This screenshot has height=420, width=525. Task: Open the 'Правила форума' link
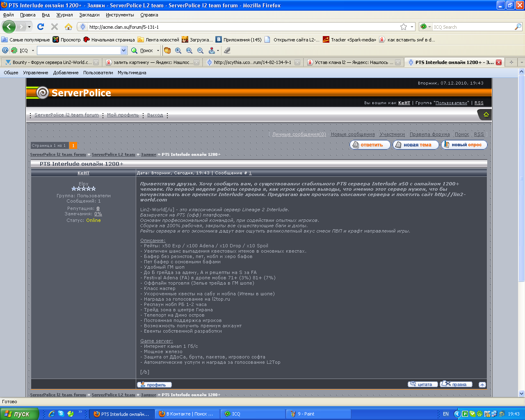[430, 134]
